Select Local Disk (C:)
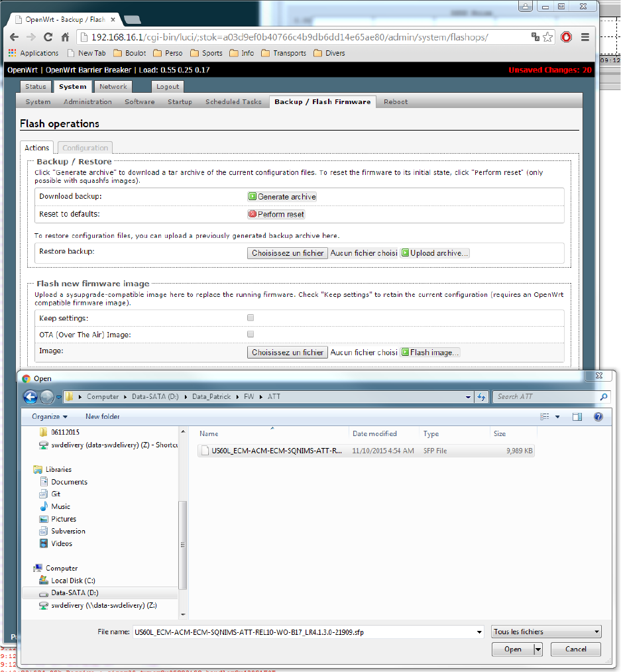The image size is (621, 672). pos(73,581)
